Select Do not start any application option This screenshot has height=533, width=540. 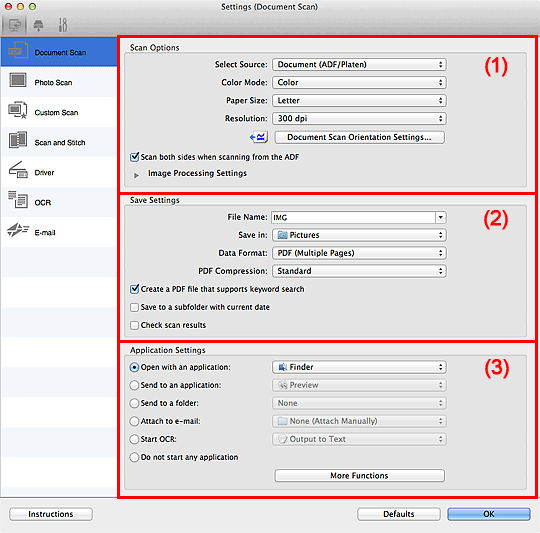tap(134, 457)
